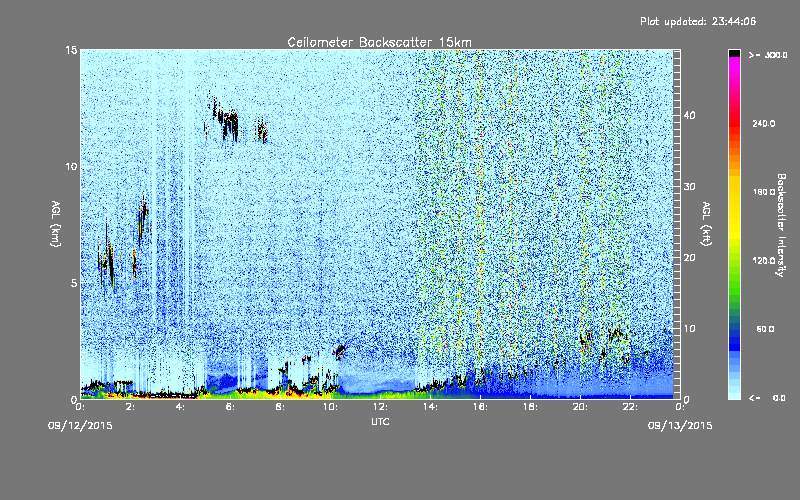Select the "<= 0.0" colorbar label
Viewport: 800px width, 500px height.
[x=768, y=398]
